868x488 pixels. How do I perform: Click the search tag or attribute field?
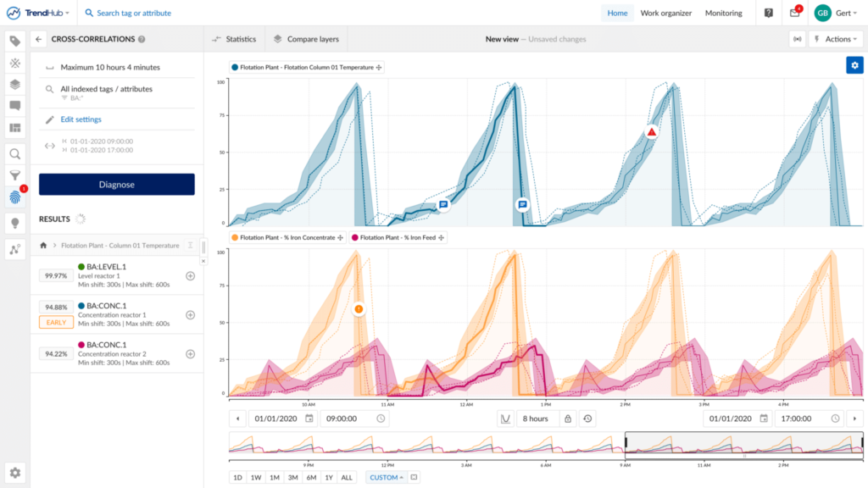(x=134, y=13)
